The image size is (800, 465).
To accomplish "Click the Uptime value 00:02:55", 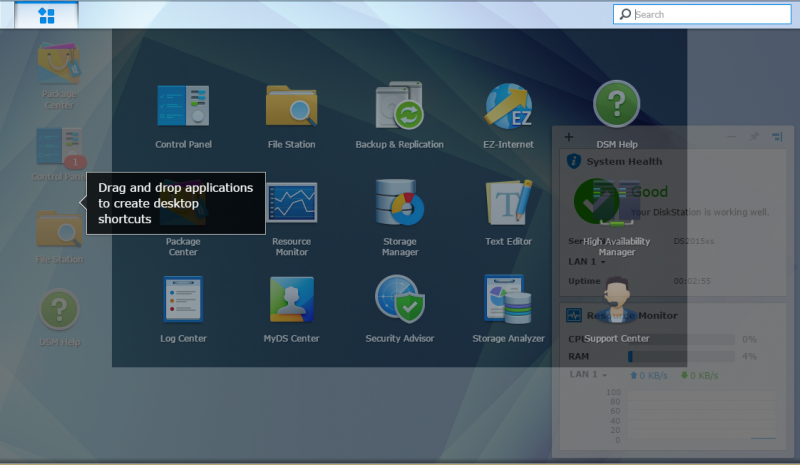I will click(692, 281).
